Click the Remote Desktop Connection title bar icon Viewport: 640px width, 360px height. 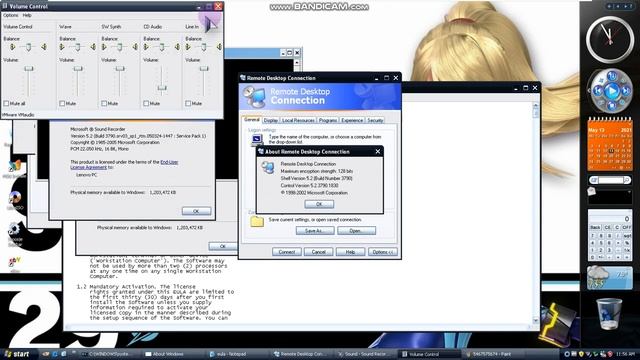[x=243, y=78]
